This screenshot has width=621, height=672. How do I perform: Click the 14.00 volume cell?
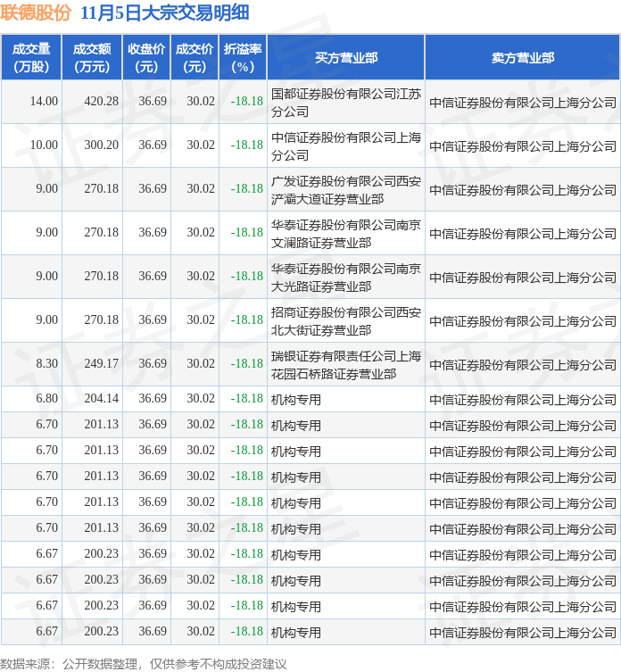44,102
